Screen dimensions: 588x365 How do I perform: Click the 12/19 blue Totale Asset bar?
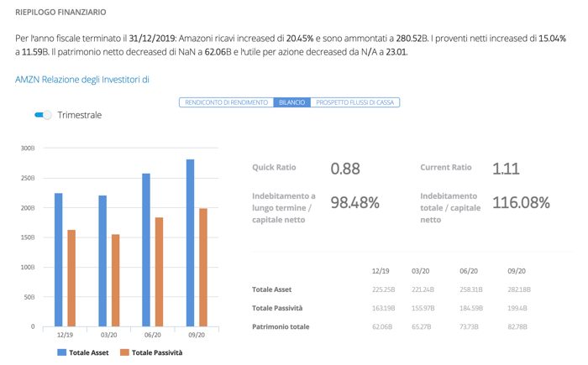tap(59, 260)
